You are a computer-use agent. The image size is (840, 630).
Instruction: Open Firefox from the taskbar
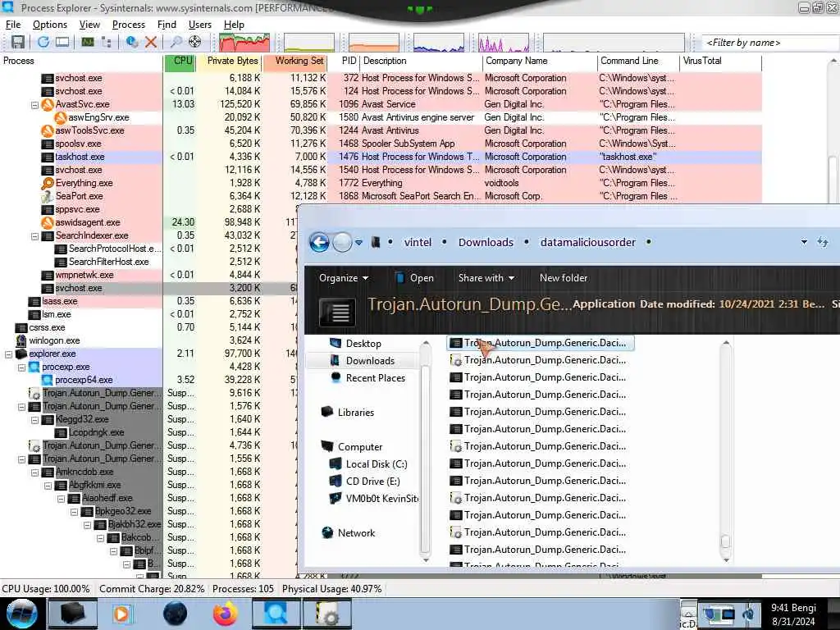click(226, 614)
